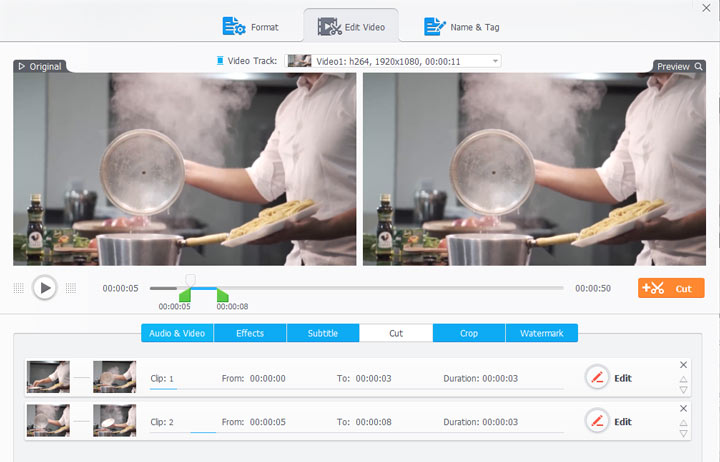Click Clip 1 end thumbnail
Viewport: 720px width, 462px height.
click(114, 377)
